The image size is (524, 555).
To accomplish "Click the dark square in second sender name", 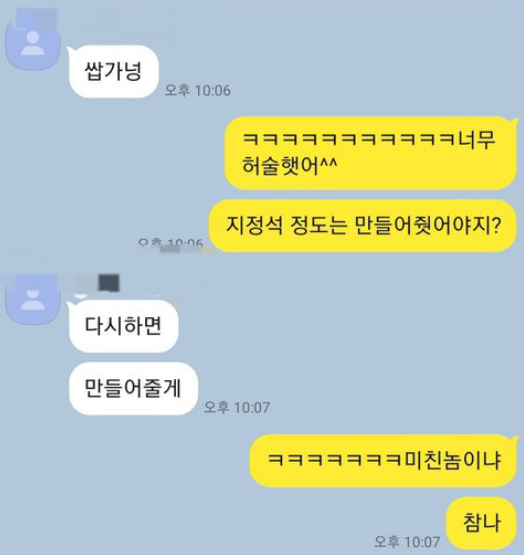I will click(x=108, y=283).
